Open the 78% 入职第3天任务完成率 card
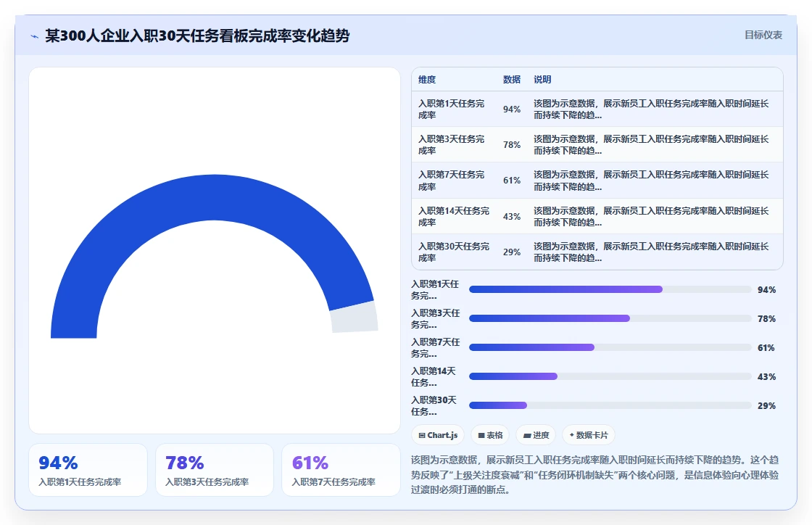Screen dimensions: 812x525 coord(215,470)
